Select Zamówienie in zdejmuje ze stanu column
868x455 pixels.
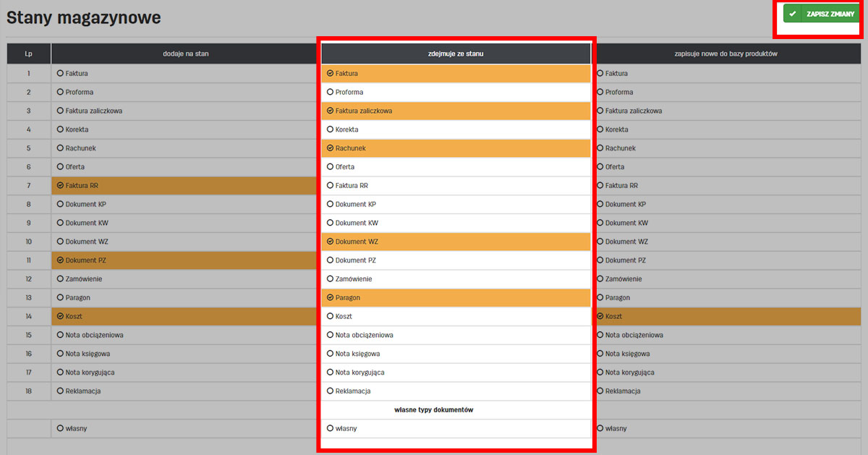click(x=331, y=279)
